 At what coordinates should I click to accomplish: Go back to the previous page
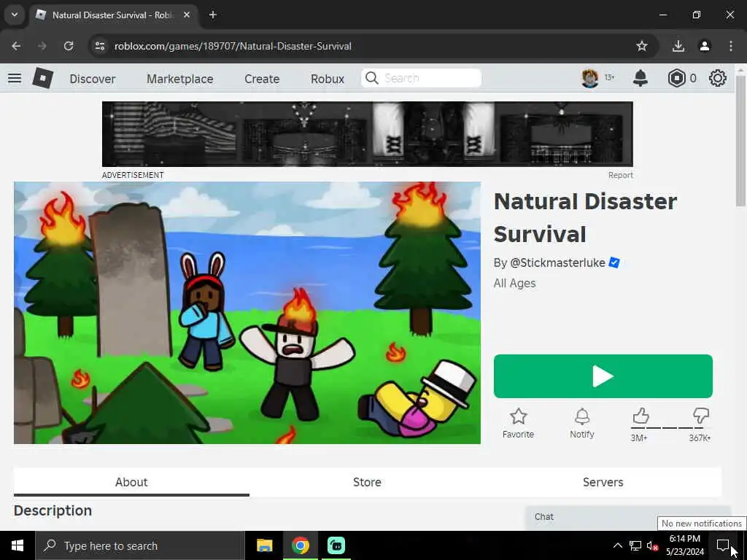[x=16, y=46]
